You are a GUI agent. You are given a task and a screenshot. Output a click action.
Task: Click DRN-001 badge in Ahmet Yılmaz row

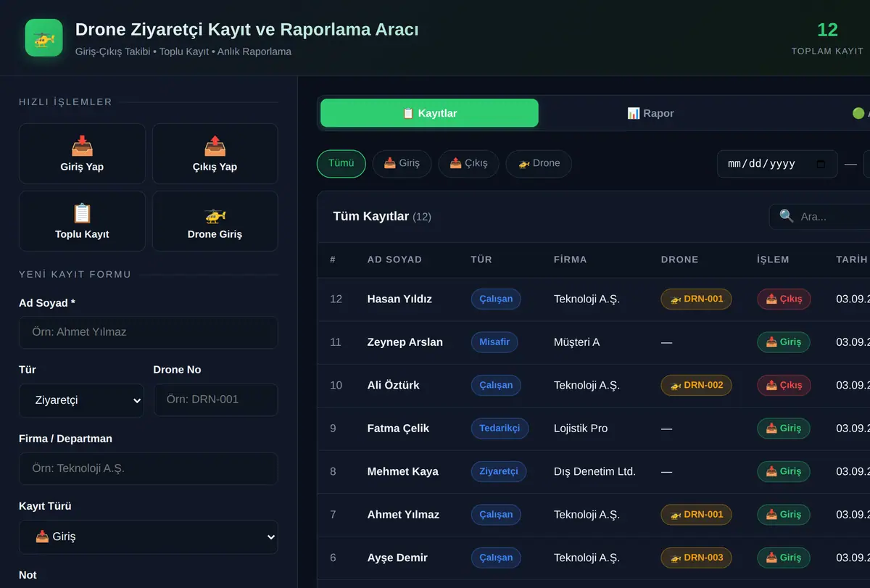pyautogui.click(x=696, y=514)
